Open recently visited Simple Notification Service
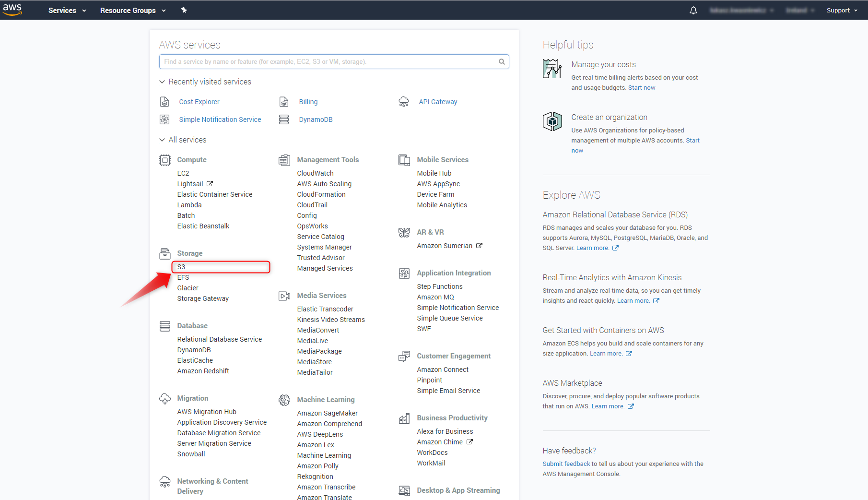 pos(220,119)
